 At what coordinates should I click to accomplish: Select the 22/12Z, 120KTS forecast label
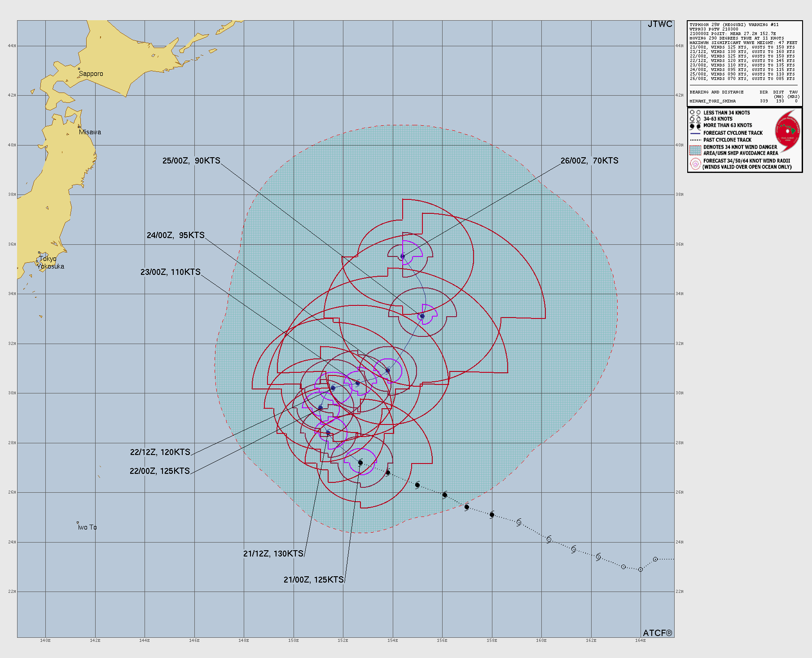(x=160, y=452)
